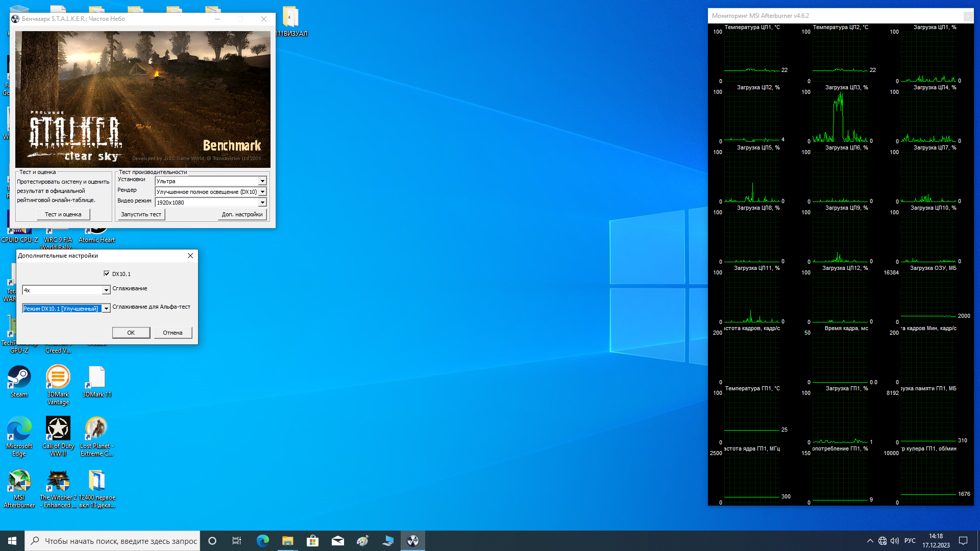Click the Запустить тест button
This screenshot has height=551, width=980.
[141, 214]
